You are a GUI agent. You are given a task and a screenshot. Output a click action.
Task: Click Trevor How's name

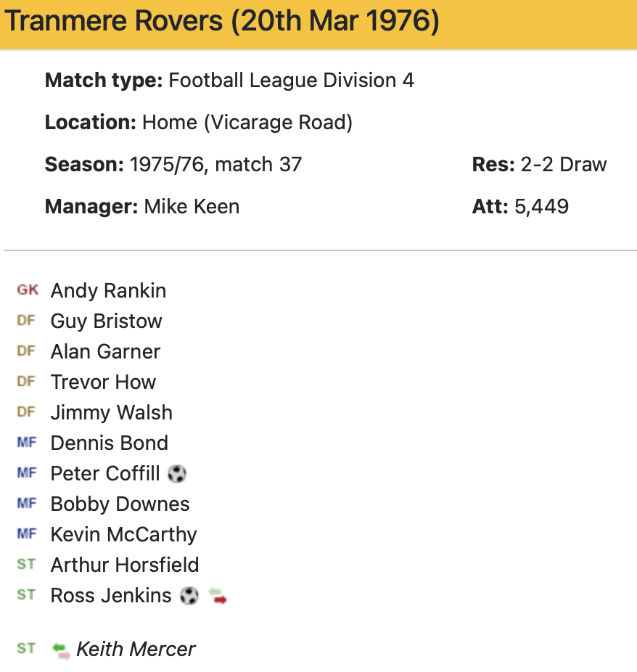tap(103, 382)
